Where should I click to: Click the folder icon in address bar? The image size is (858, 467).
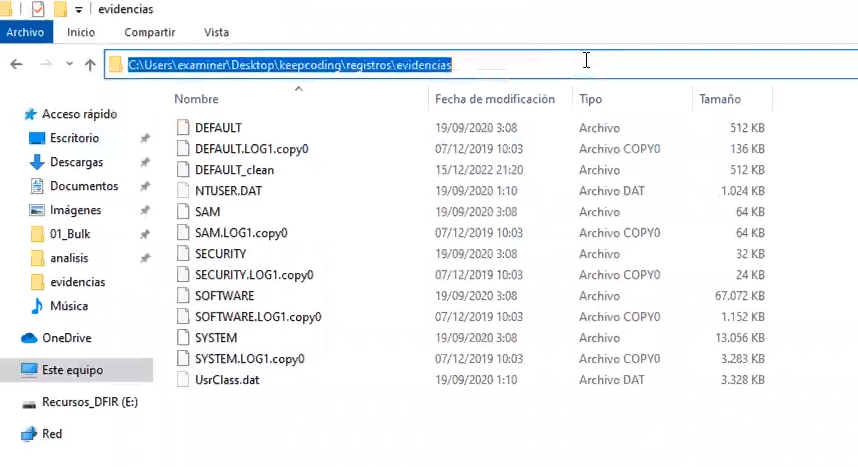click(115, 65)
